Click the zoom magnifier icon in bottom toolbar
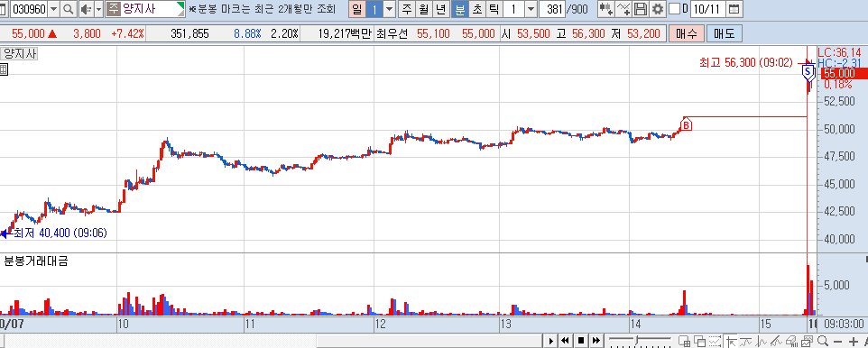The image size is (868, 348). click(x=823, y=340)
